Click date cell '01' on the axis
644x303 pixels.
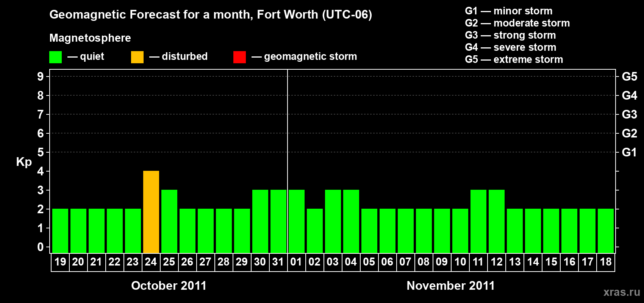[297, 262]
